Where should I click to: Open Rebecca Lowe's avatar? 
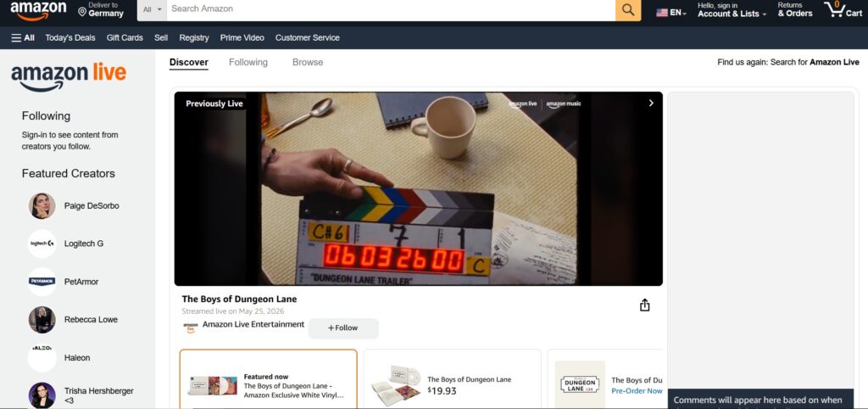[x=42, y=320]
